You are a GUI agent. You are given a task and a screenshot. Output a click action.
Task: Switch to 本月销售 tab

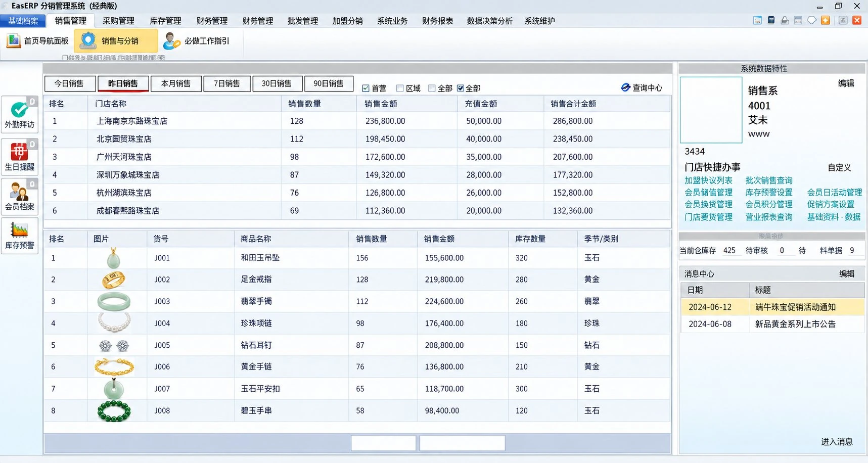click(x=176, y=83)
